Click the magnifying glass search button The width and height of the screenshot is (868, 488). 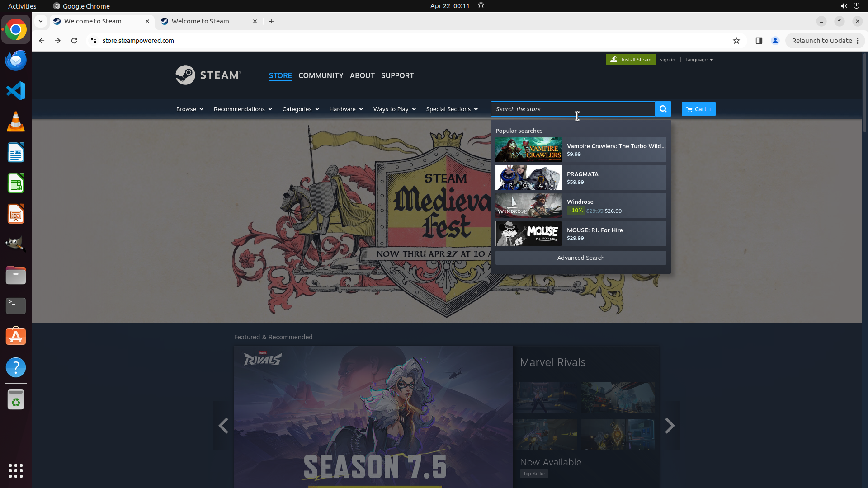663,109
